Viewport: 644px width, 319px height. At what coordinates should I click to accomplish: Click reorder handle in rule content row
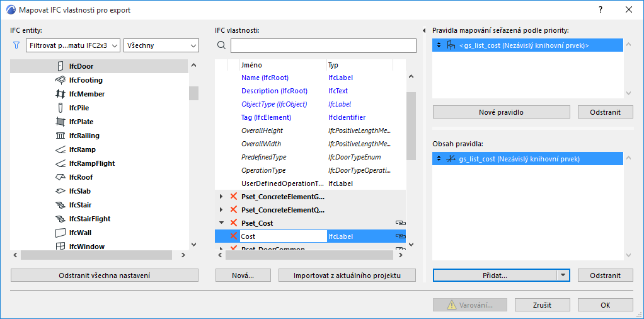tap(439, 159)
